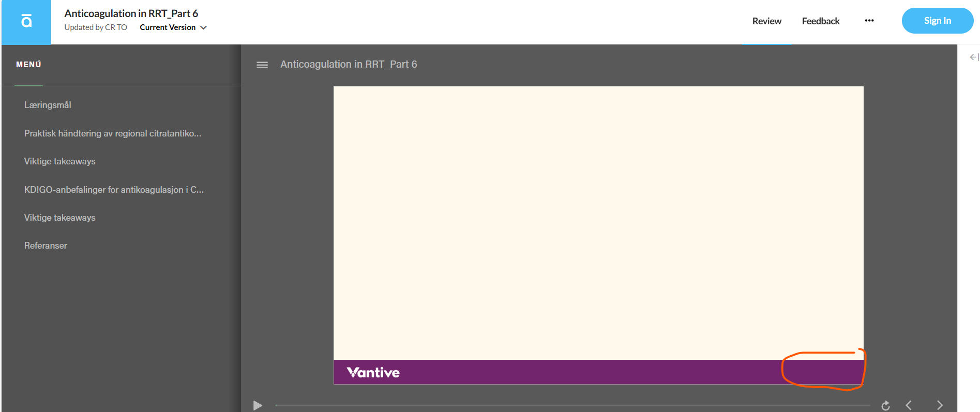
Task: Click the Sign In button
Action: 937,21
